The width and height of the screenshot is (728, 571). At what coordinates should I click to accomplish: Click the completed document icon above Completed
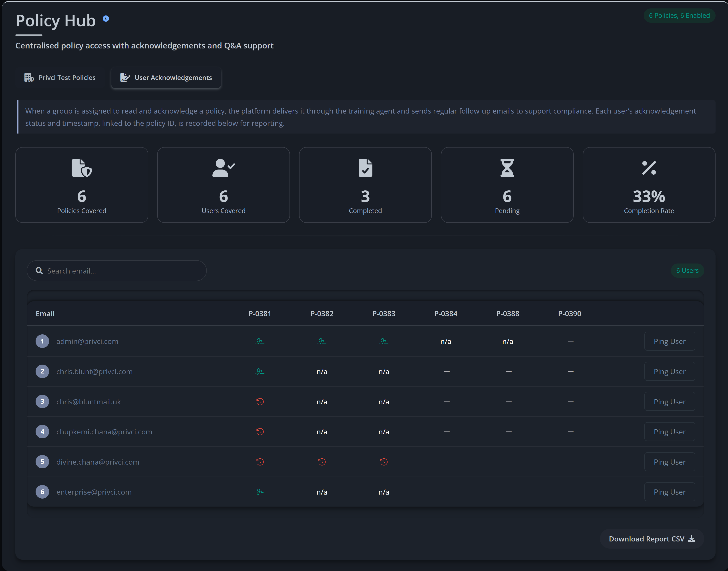coord(365,168)
